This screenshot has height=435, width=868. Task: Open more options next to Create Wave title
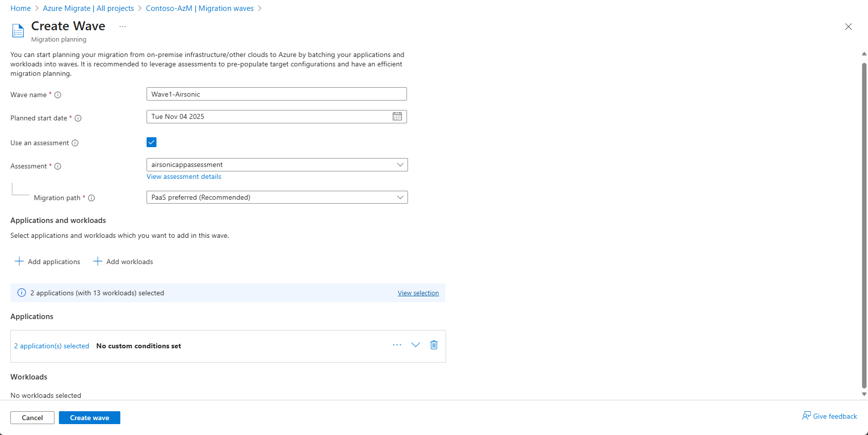coord(123,27)
